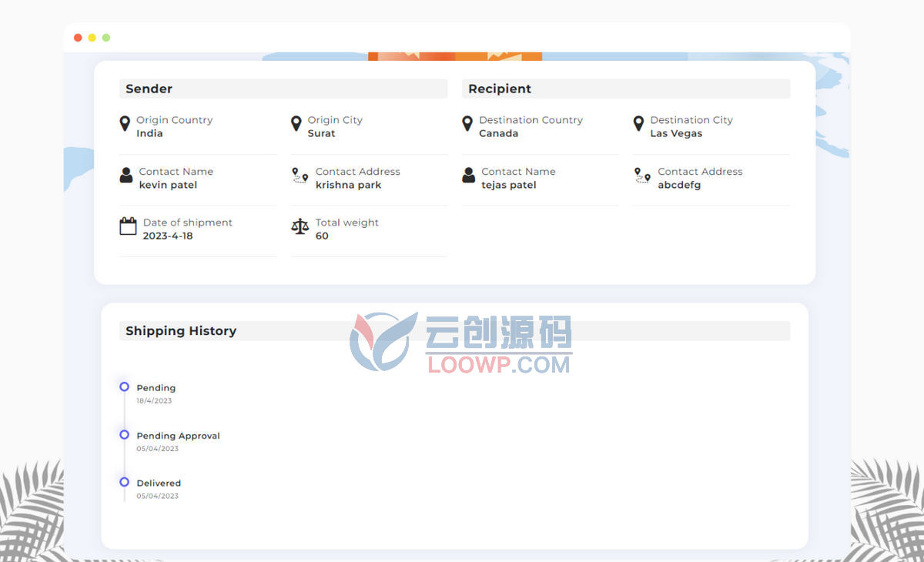Click the contact address abcdefg
This screenshot has width=924, height=562.
[679, 185]
